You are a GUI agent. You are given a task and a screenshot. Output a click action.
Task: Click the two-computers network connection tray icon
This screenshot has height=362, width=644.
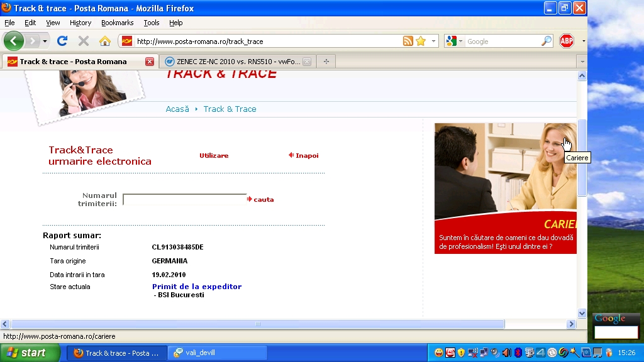[x=484, y=353]
